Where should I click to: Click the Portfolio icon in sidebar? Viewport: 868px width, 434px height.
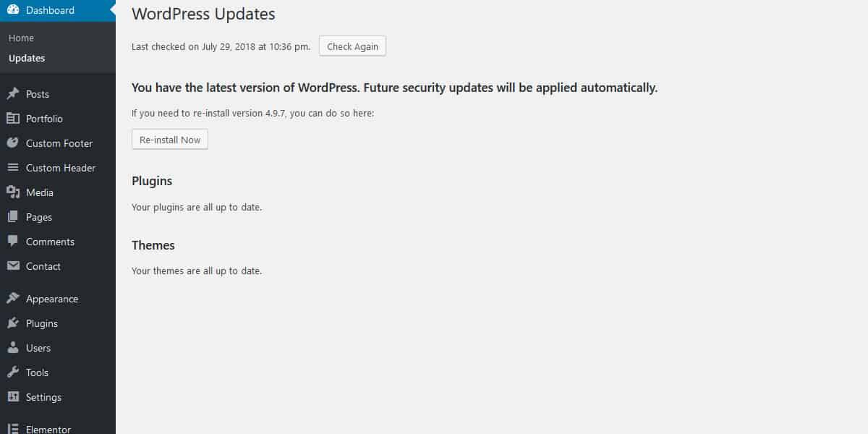(13, 119)
